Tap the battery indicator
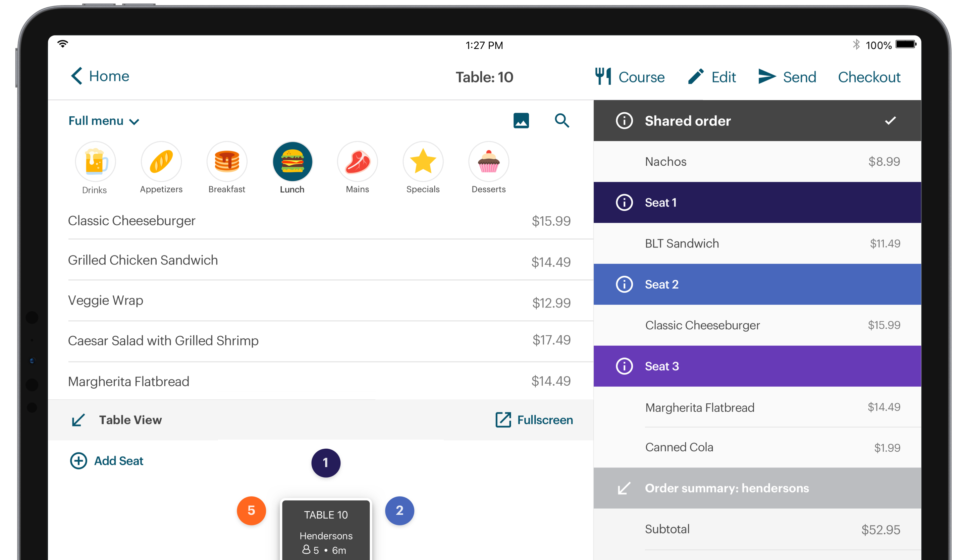The image size is (966, 560). [906, 45]
